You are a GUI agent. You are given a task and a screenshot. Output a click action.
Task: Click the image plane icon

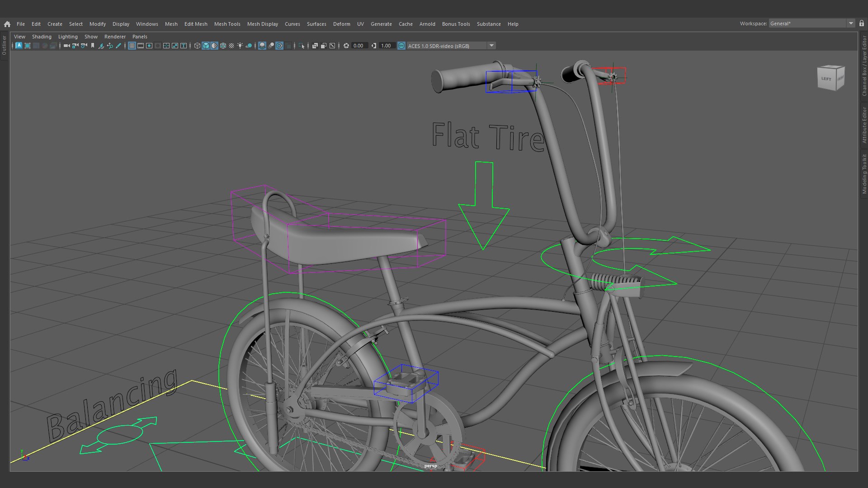pyautogui.click(x=101, y=46)
